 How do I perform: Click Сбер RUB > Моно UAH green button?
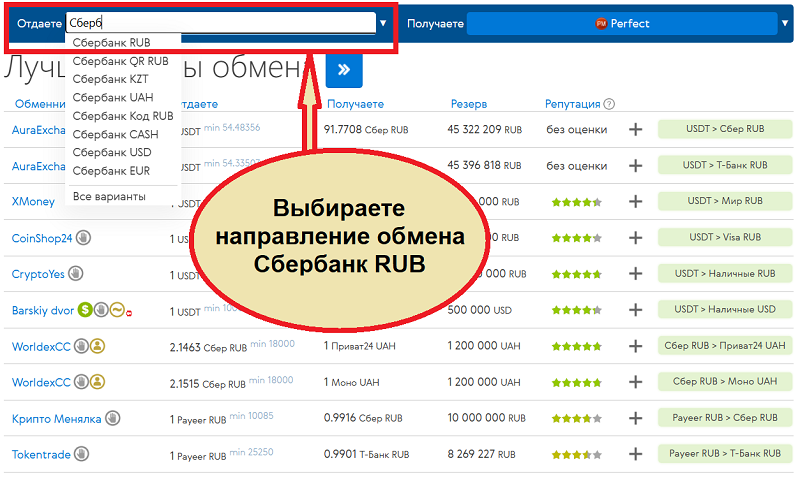pyautogui.click(x=725, y=382)
